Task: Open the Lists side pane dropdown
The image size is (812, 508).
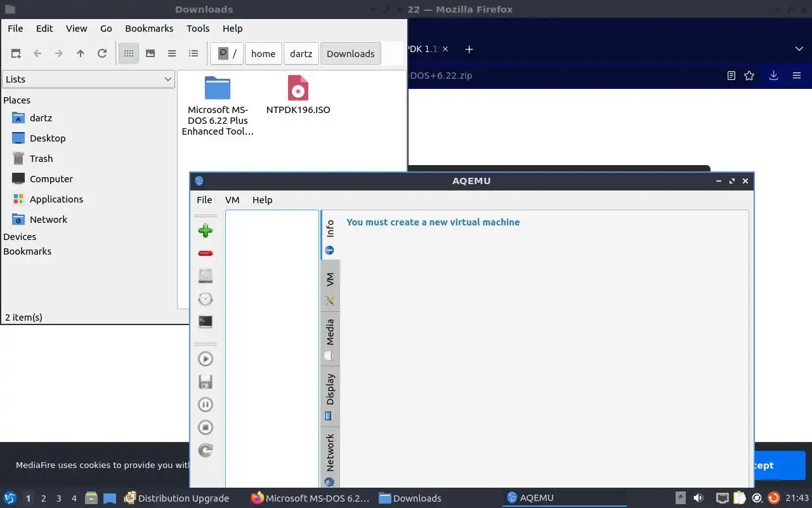Action: pyautogui.click(x=88, y=79)
